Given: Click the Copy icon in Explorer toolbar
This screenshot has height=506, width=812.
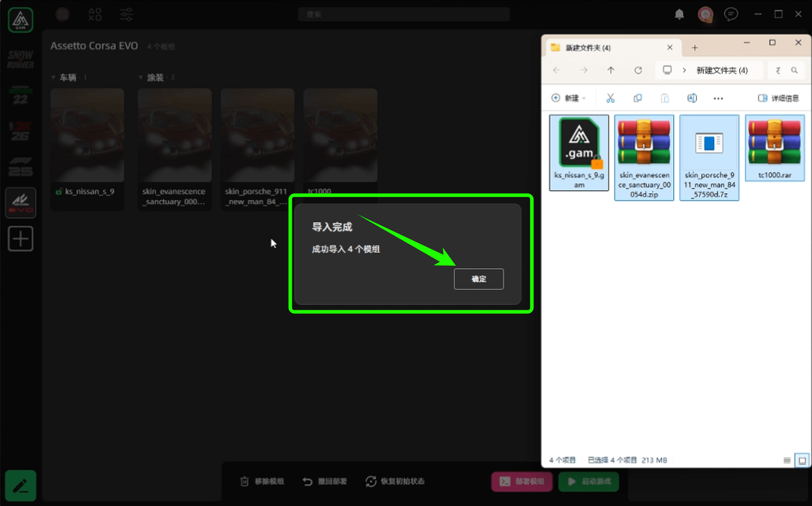Looking at the screenshot, I should point(638,98).
